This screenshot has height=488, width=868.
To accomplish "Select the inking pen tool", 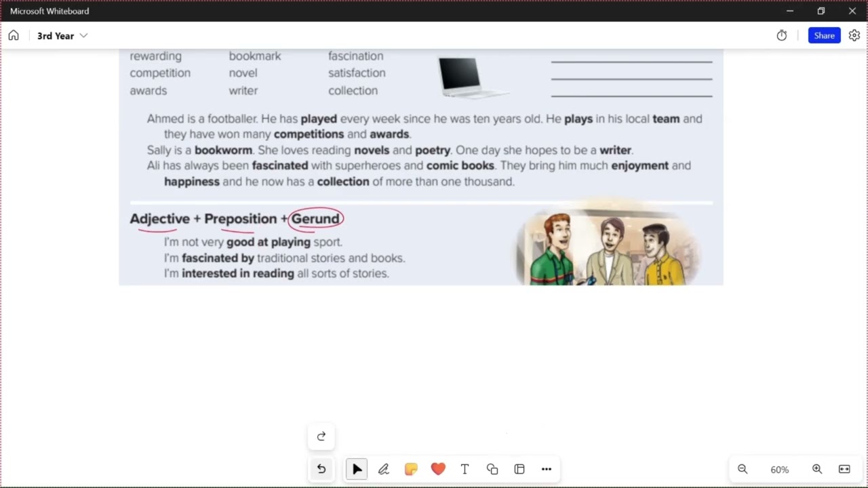I will click(x=384, y=469).
